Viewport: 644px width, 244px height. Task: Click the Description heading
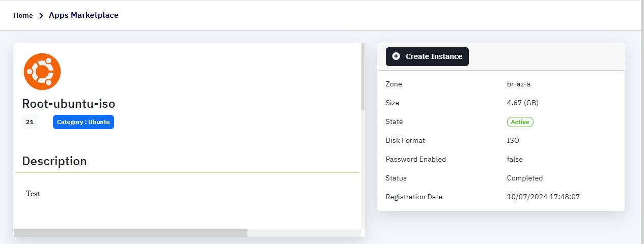pyautogui.click(x=54, y=161)
